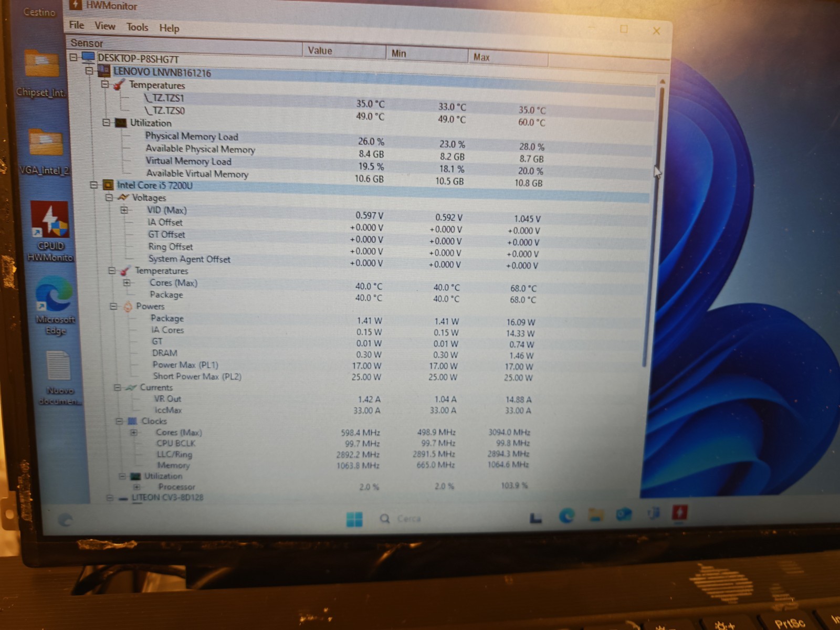Collapse the Clocks section
The image size is (840, 630).
coord(119,421)
